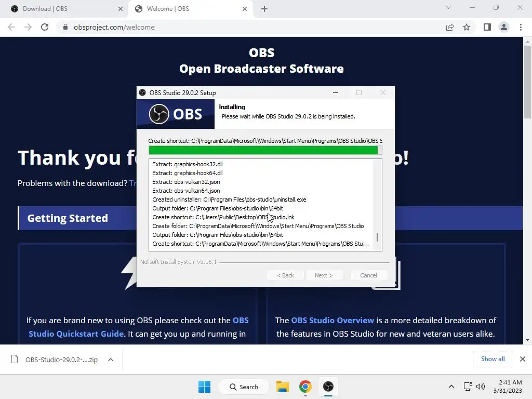Viewport: 532px width, 399px height.
Task: Select log line 'Extract: graphics-hook32.dll'
Action: click(x=187, y=164)
